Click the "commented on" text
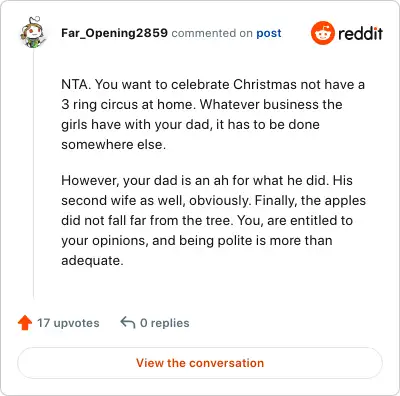Image resolution: width=400 pixels, height=396 pixels. (x=212, y=33)
